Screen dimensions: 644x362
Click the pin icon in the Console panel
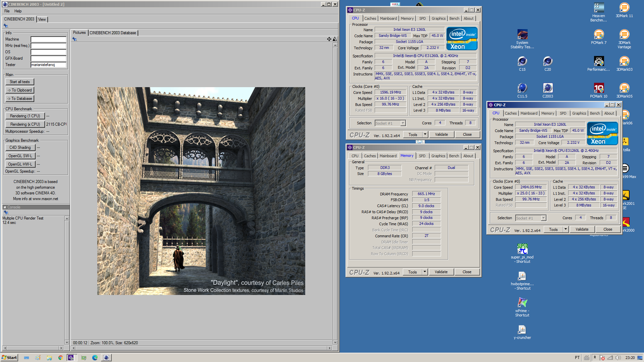pyautogui.click(x=6, y=213)
